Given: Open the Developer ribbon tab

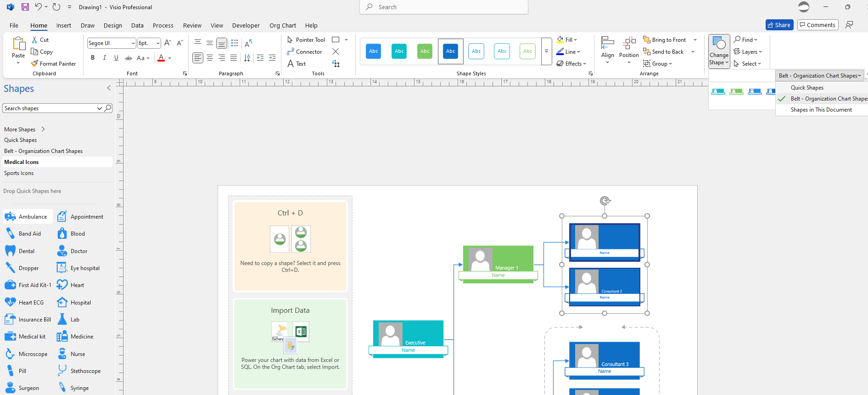Looking at the screenshot, I should [x=246, y=25].
